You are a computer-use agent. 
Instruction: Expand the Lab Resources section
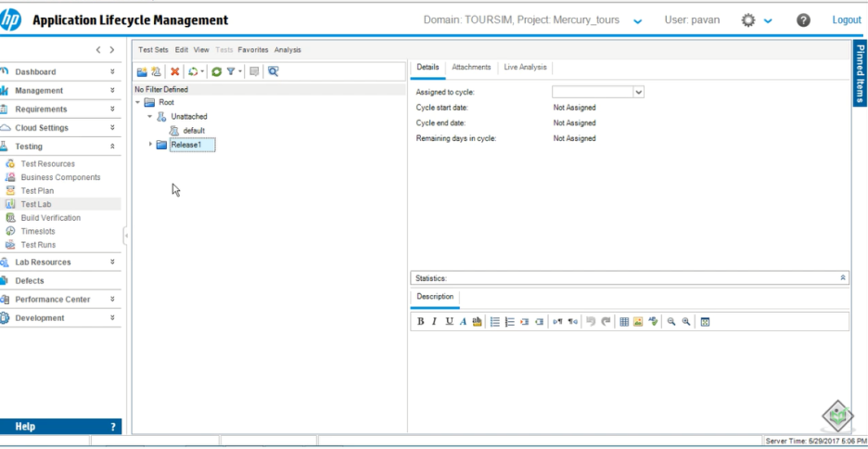click(112, 262)
